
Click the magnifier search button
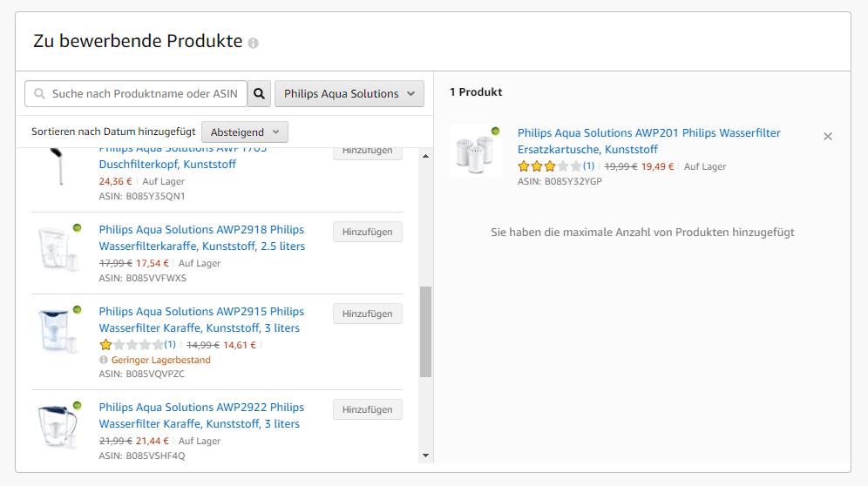tap(259, 93)
